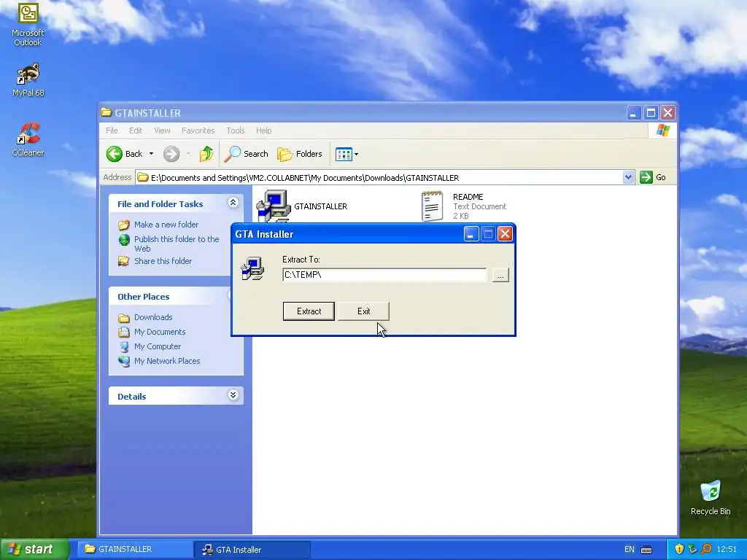Select the README text document
The height and width of the screenshot is (560, 747).
tap(464, 206)
